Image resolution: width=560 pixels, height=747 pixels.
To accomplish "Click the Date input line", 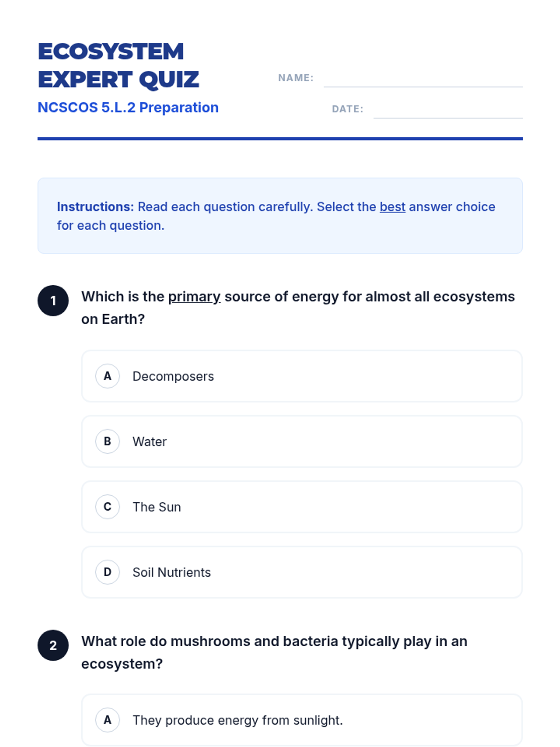I will pyautogui.click(x=448, y=111).
